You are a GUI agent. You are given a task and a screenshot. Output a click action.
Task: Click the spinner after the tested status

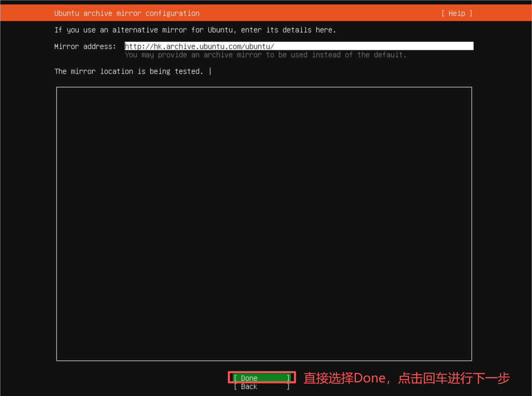click(210, 71)
